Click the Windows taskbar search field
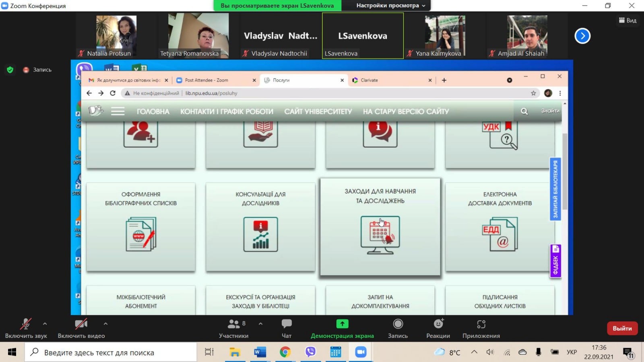This screenshot has height=362, width=644. [113, 353]
